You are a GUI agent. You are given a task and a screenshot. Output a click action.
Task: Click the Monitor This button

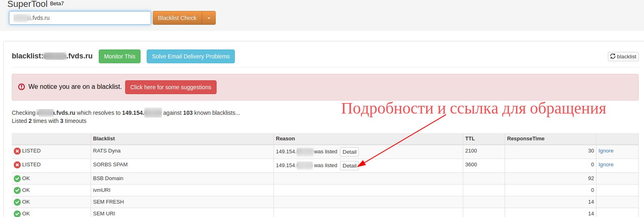point(119,56)
